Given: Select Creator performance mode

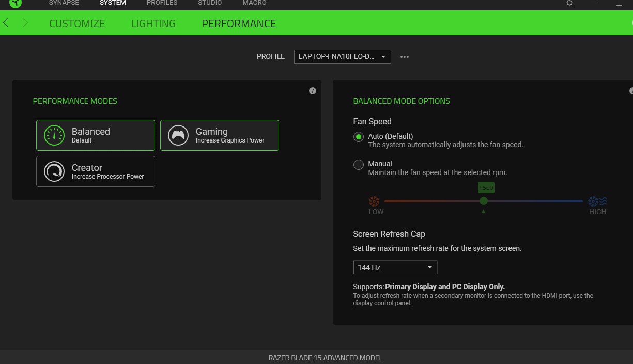Looking at the screenshot, I should [x=96, y=171].
